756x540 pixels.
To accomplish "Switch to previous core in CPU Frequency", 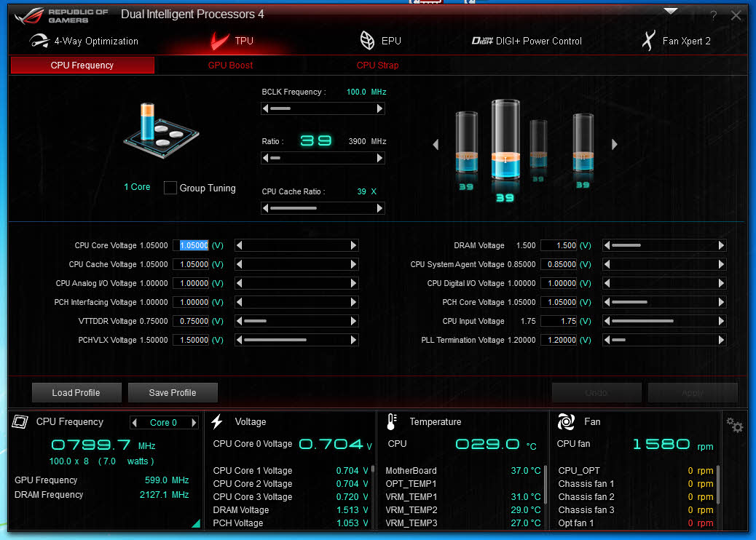I will pyautogui.click(x=134, y=423).
